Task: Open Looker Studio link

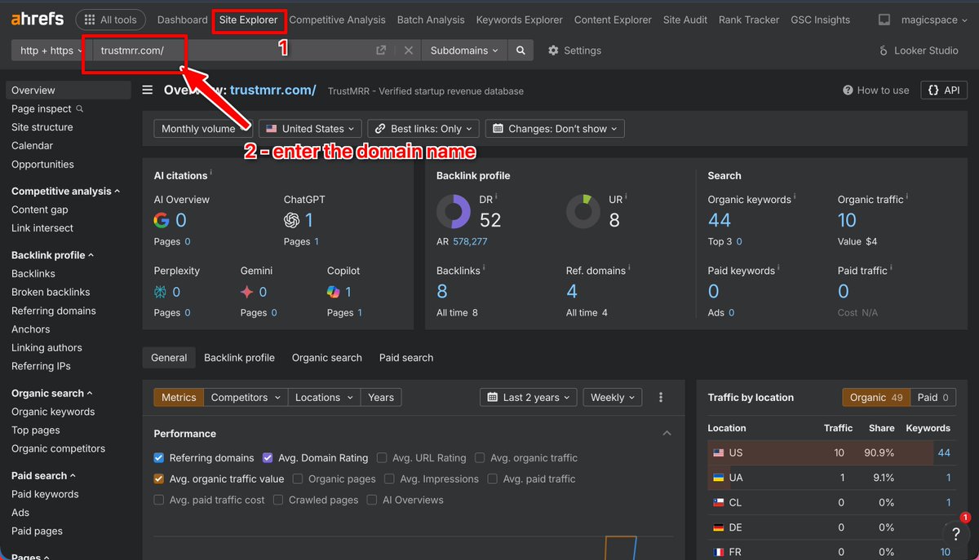Action: 918,51
